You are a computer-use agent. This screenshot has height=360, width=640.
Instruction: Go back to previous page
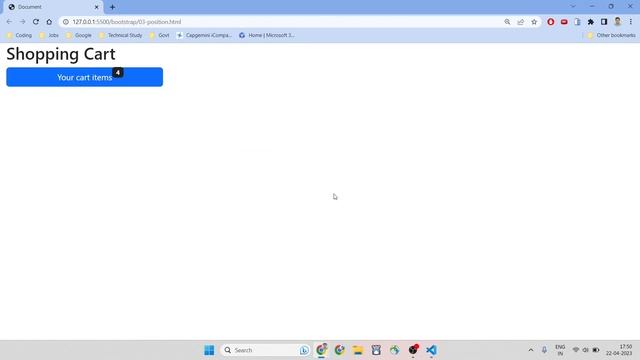(9, 22)
